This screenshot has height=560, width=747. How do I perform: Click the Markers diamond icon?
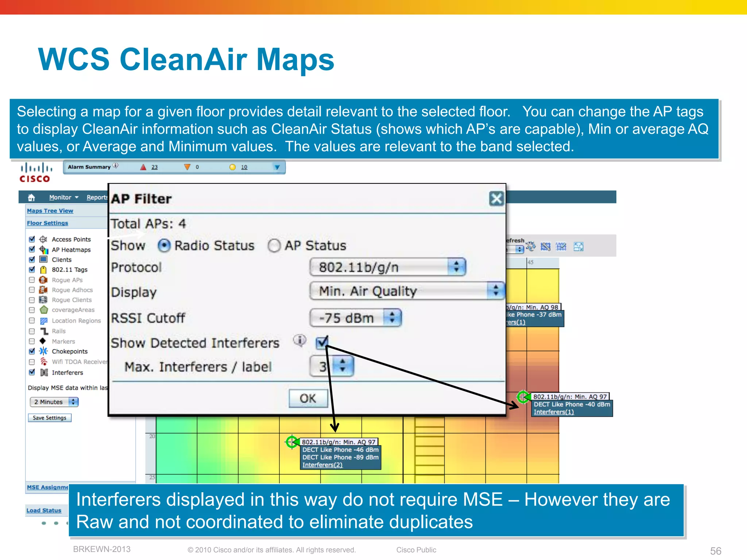(x=43, y=341)
